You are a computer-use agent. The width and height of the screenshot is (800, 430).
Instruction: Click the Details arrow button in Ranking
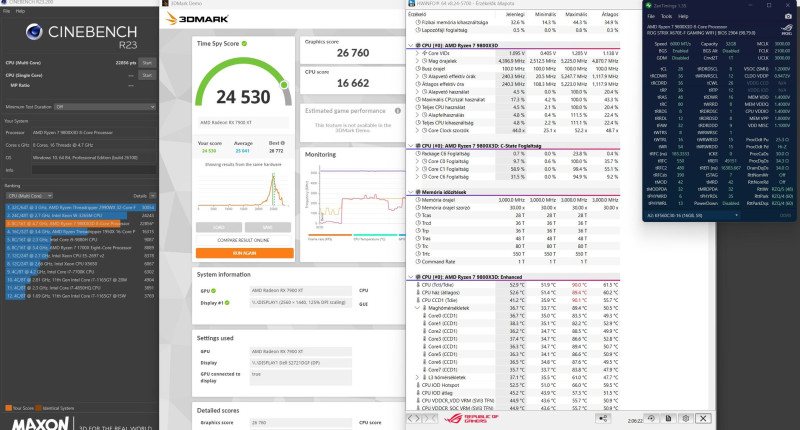coord(153,196)
